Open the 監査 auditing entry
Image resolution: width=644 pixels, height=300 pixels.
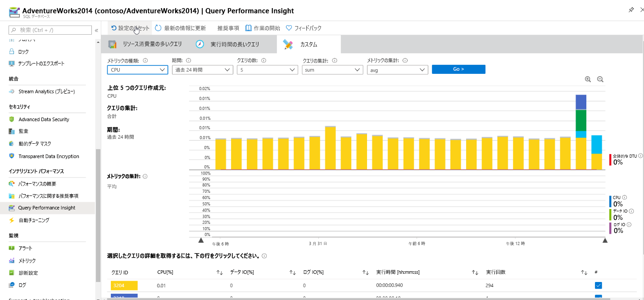23,131
